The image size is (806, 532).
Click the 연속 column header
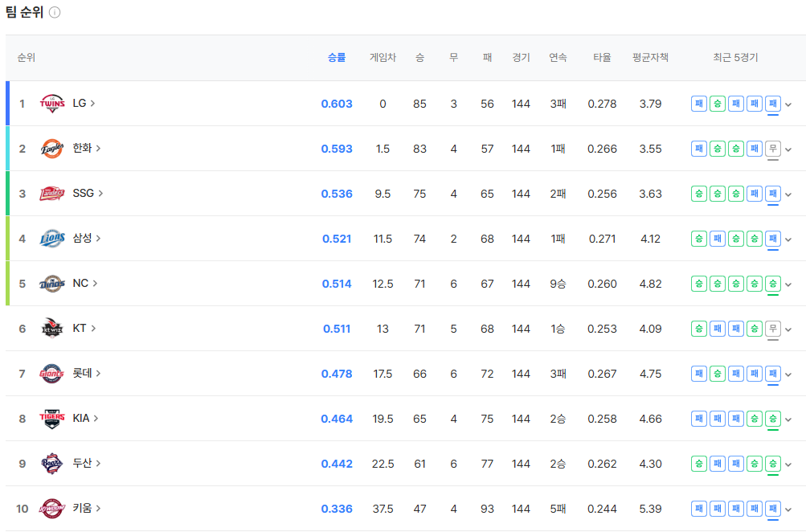[x=558, y=58]
